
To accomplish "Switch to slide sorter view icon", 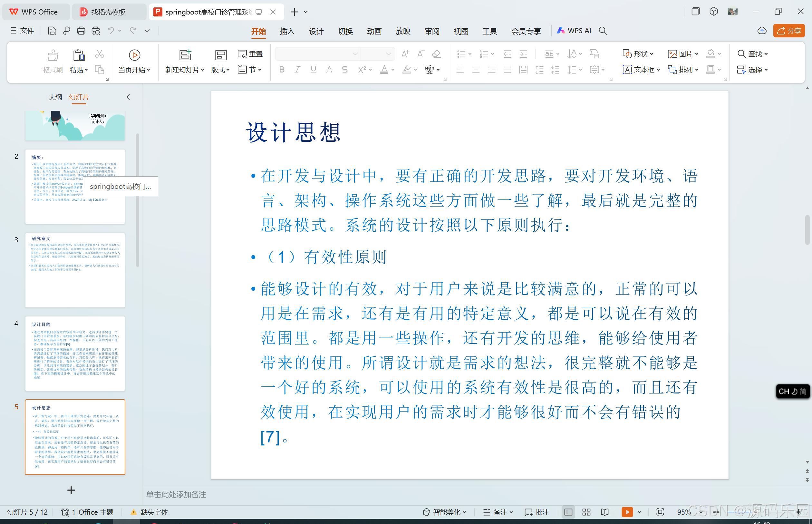I will tap(586, 512).
